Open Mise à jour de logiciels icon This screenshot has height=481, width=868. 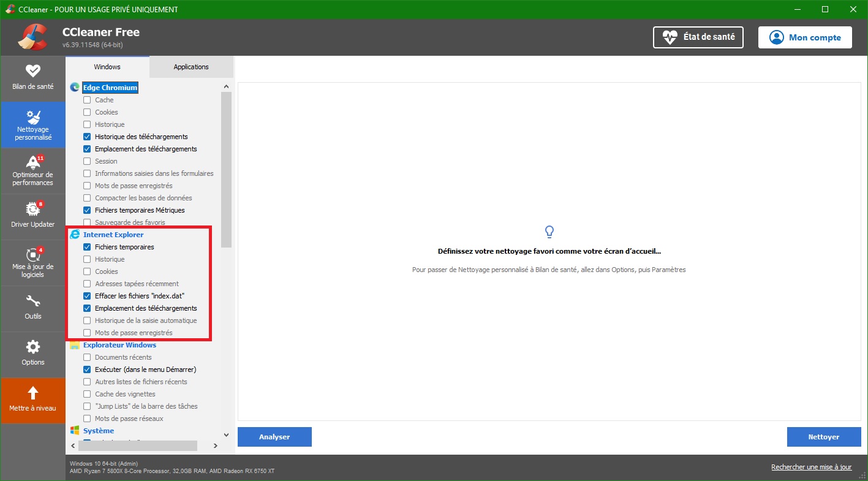33,254
